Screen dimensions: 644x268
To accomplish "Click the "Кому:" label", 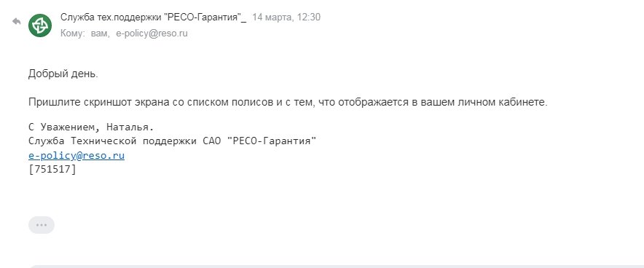I will pyautogui.click(x=73, y=33).
